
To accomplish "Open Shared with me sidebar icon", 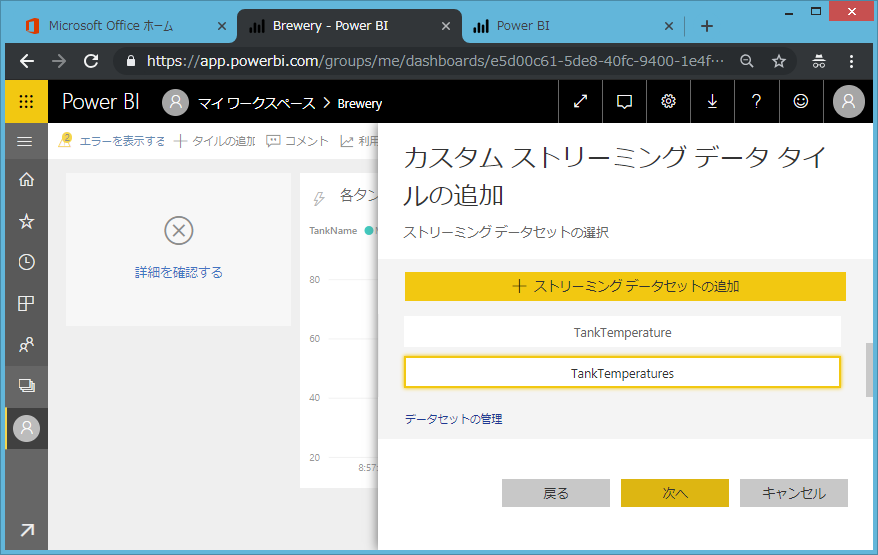I will 26,344.
